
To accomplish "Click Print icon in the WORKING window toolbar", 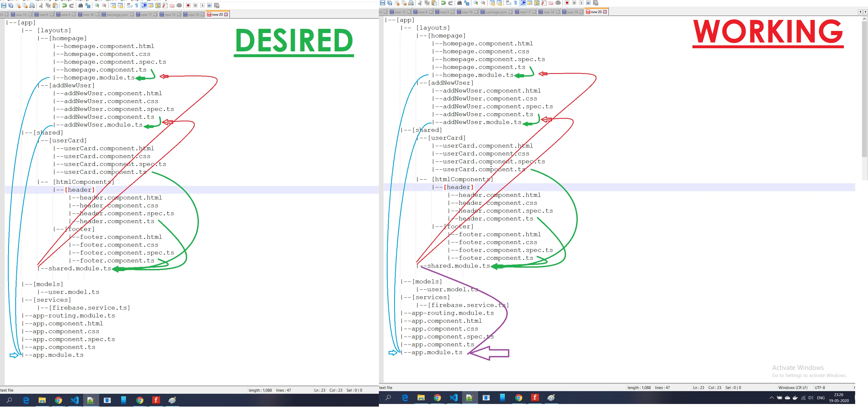I will click(411, 3).
